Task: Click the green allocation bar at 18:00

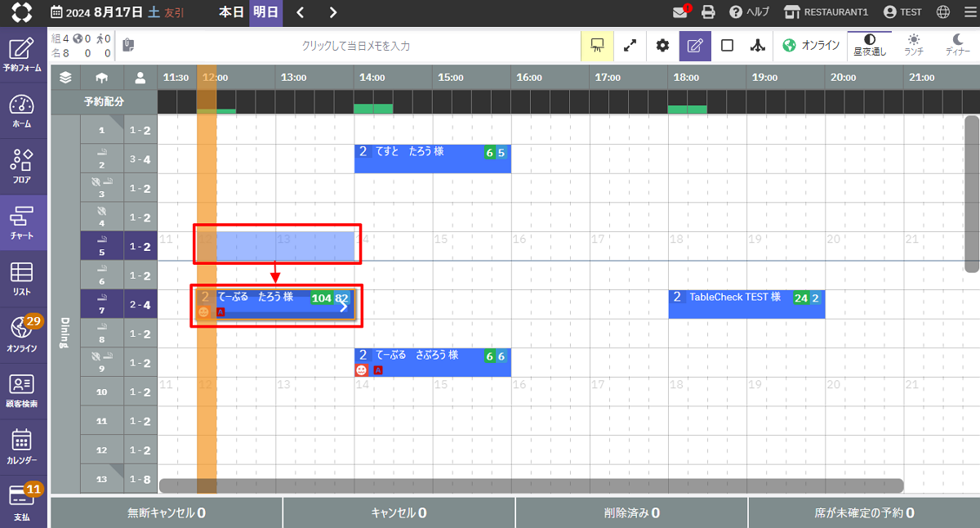Action: pos(688,109)
